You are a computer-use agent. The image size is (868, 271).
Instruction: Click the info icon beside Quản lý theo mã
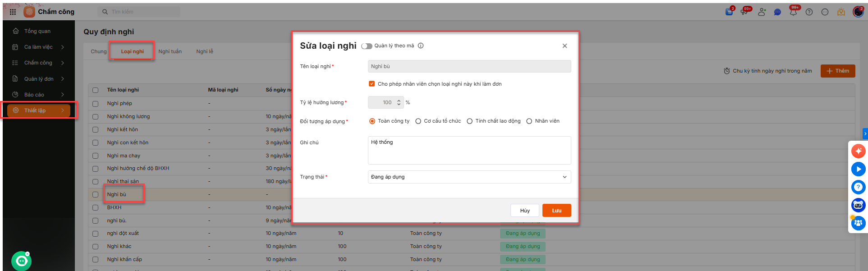pyautogui.click(x=421, y=46)
